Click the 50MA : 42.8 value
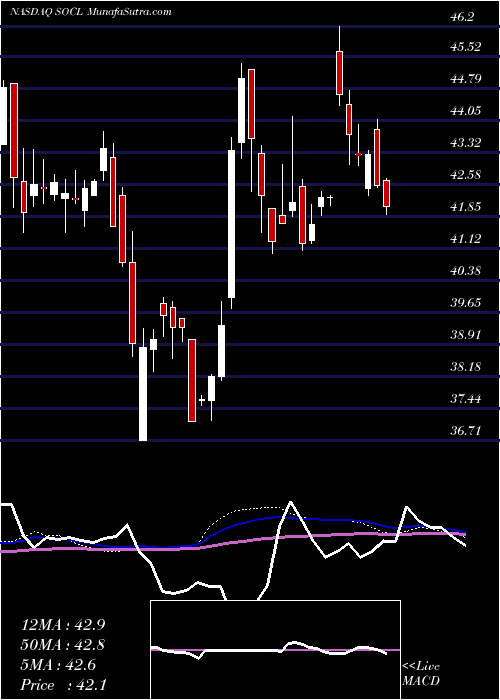 pyautogui.click(x=63, y=645)
